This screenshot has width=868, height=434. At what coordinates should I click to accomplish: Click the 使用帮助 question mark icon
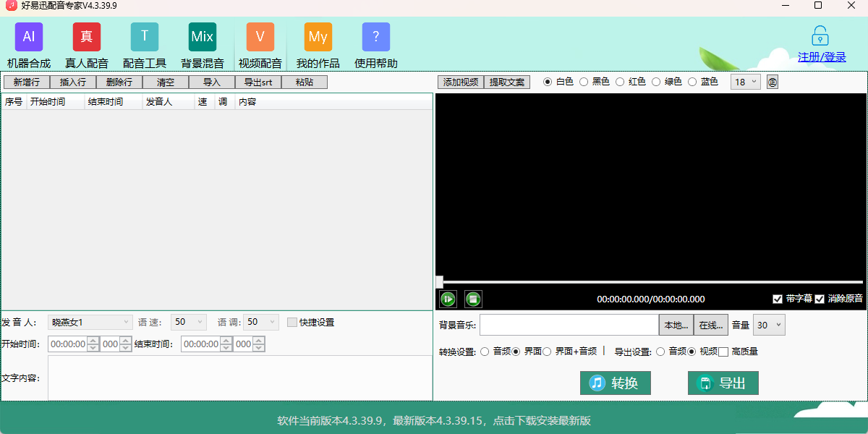click(x=376, y=36)
